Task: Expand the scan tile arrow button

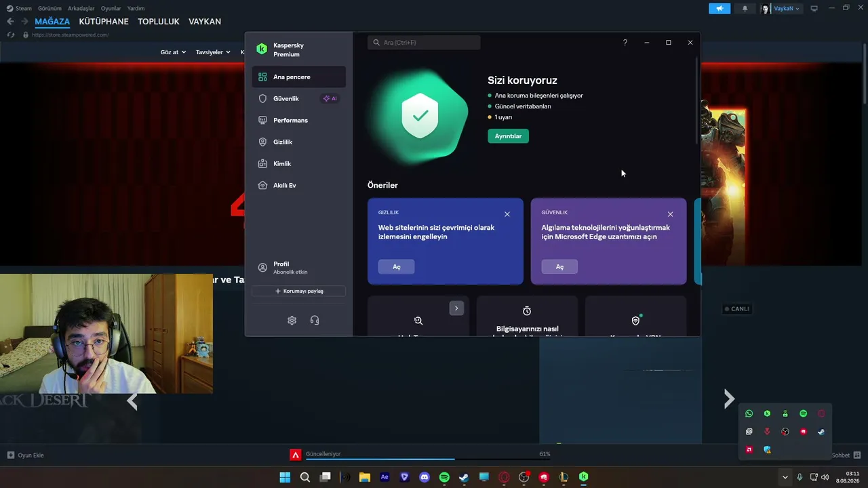Action: (456, 308)
